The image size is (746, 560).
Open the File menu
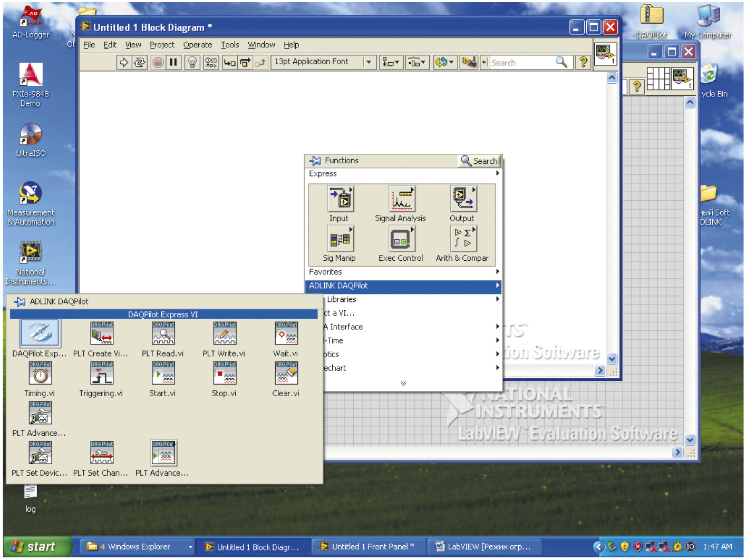(x=89, y=45)
